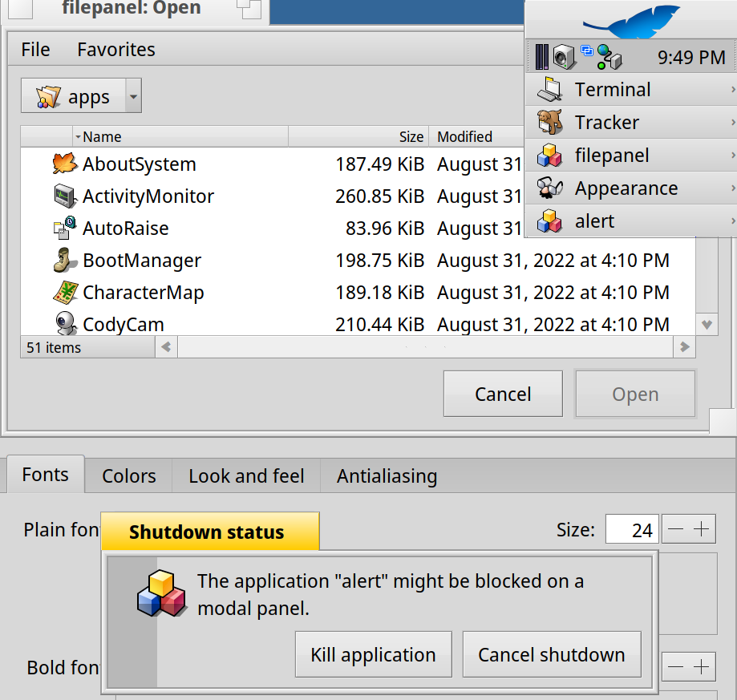737x700 pixels.
Task: Expand the Appearance entry submenu arrow
Action: 733,188
